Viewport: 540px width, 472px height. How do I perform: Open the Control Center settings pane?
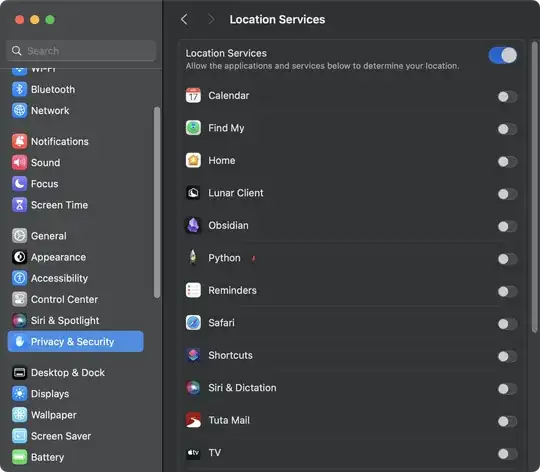point(75,300)
